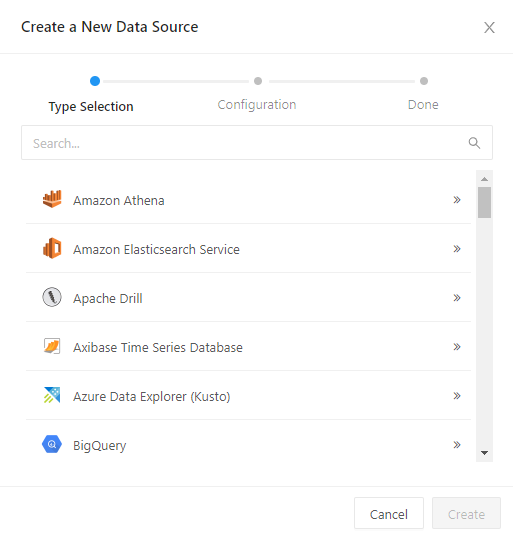Click the Amazon Athena logo icon
This screenshot has width=513, height=534.
pos(52,199)
